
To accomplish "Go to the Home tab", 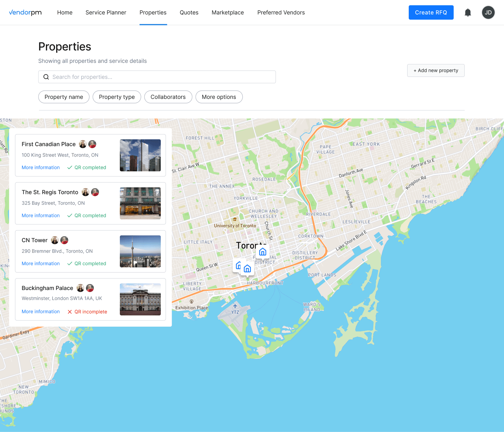I will click(65, 13).
